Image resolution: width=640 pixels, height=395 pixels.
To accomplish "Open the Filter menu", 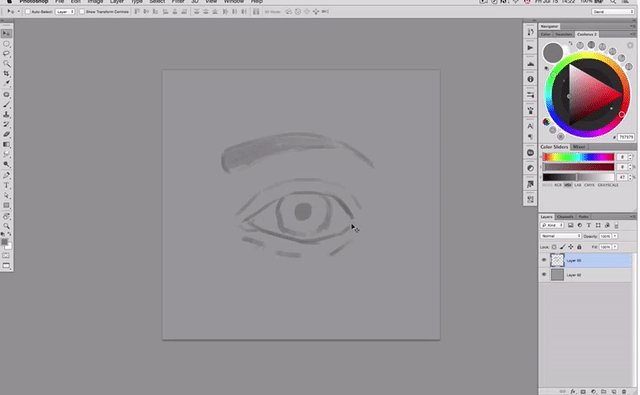I will (x=178, y=2).
